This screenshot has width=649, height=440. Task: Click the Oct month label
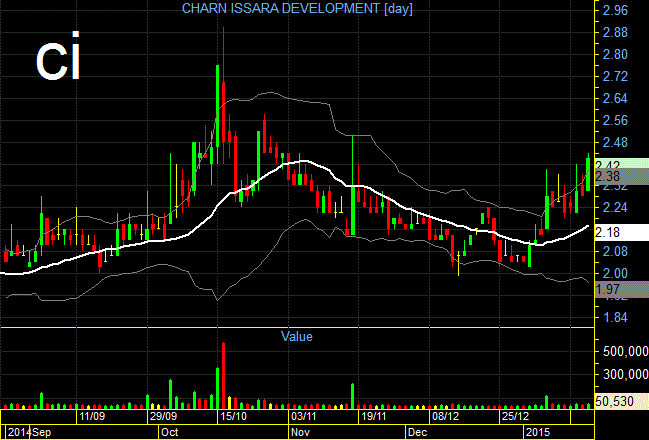click(170, 433)
